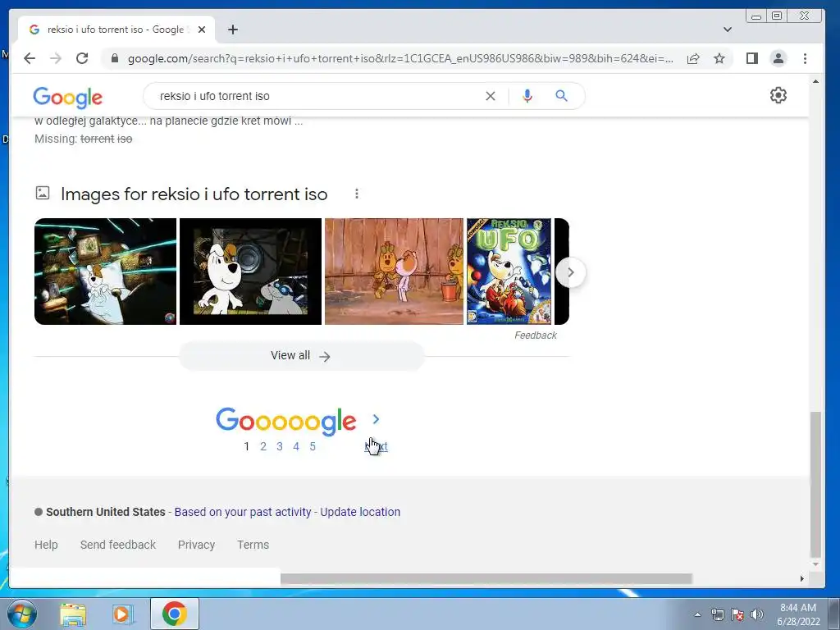
Task: Open Windows Media Player from the taskbar
Action: [x=123, y=614]
